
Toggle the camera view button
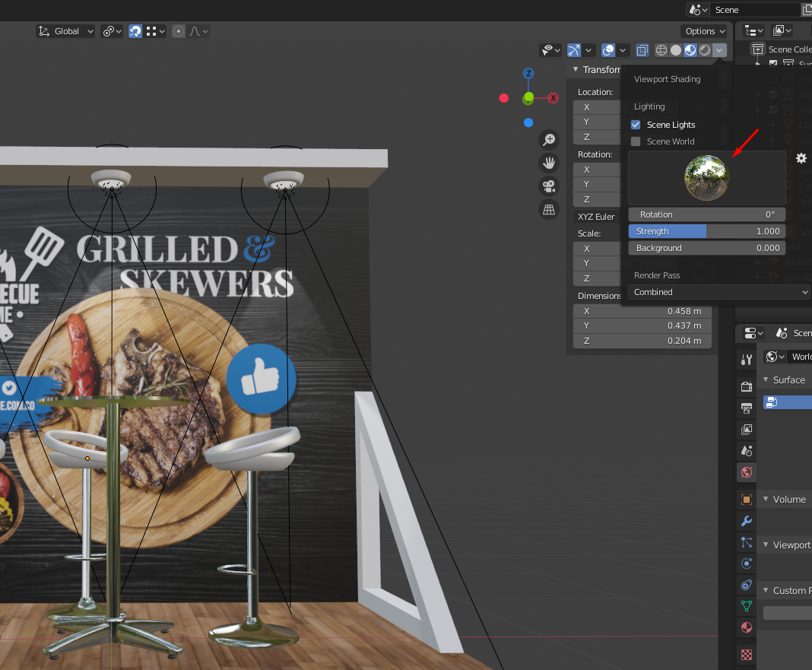pos(549,186)
